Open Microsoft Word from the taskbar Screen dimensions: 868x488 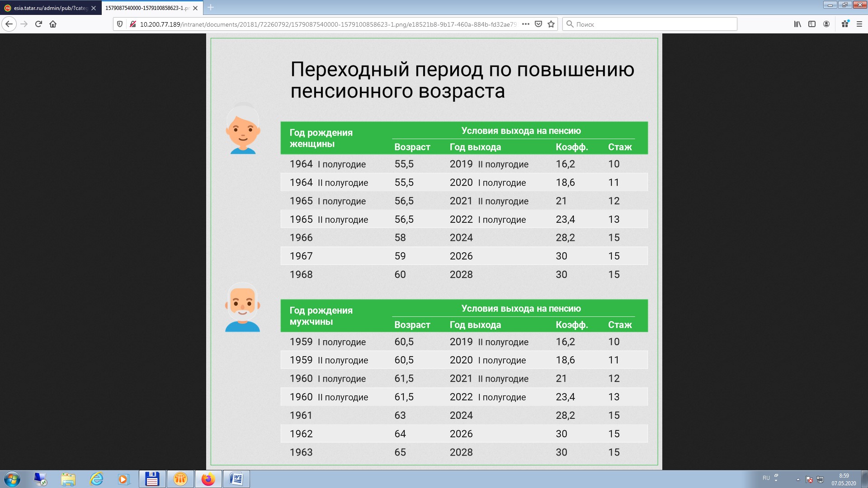point(236,479)
